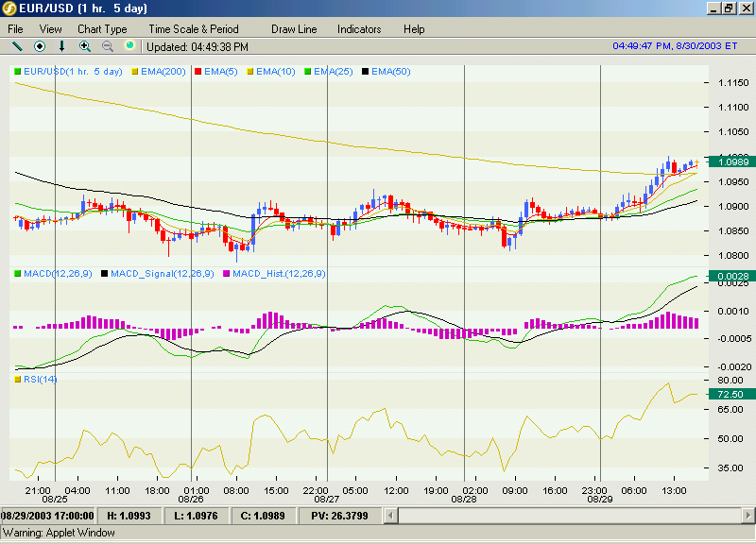Activate the crosshair target tool
This screenshot has width=756, height=544.
click(40, 46)
